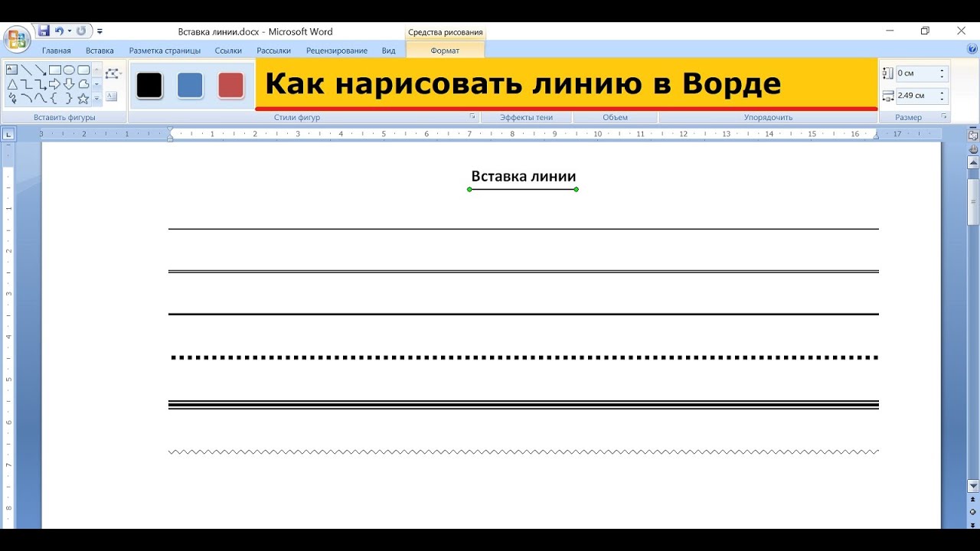980x551 pixels.
Task: Select the Arc shape
Action: point(26,99)
